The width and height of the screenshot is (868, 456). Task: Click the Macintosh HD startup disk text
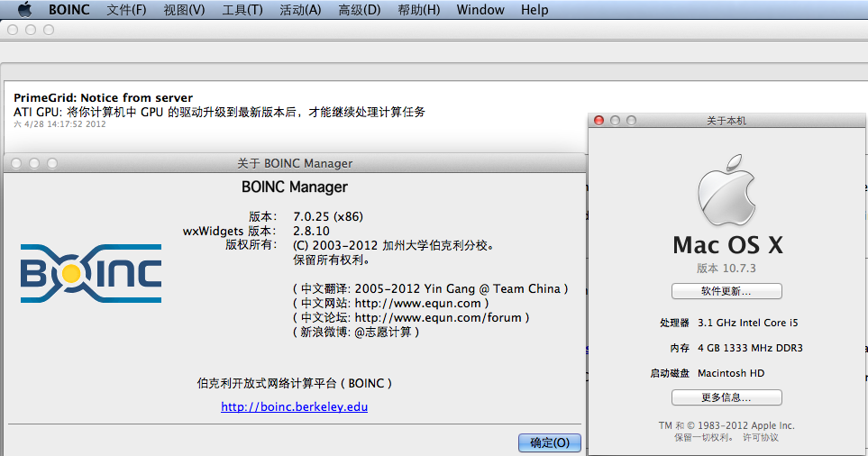(x=731, y=373)
